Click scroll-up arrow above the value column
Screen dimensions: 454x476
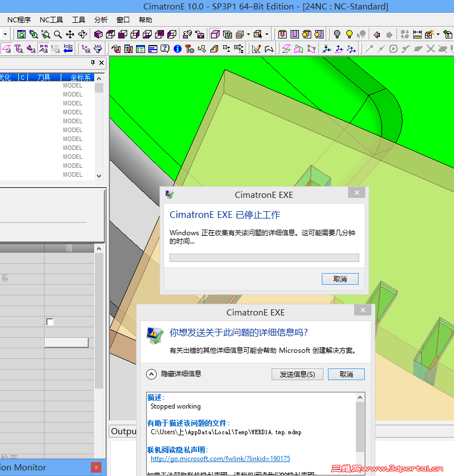pos(99,249)
